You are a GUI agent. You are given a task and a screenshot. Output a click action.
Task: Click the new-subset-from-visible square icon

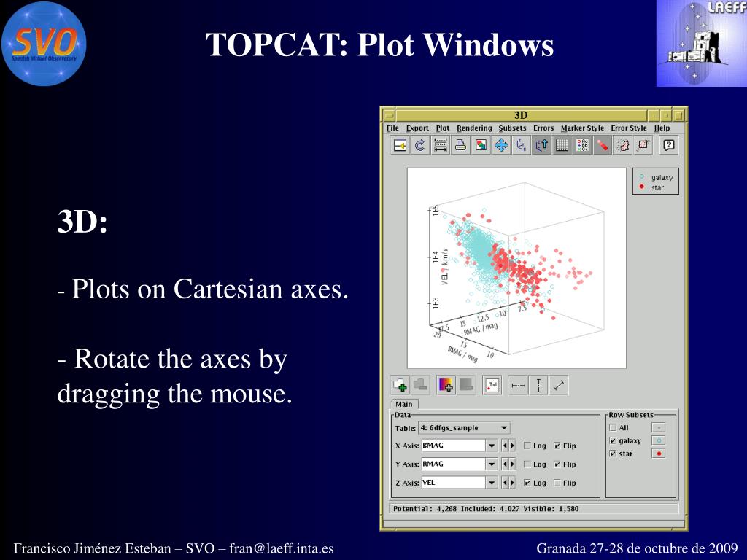pos(643,145)
